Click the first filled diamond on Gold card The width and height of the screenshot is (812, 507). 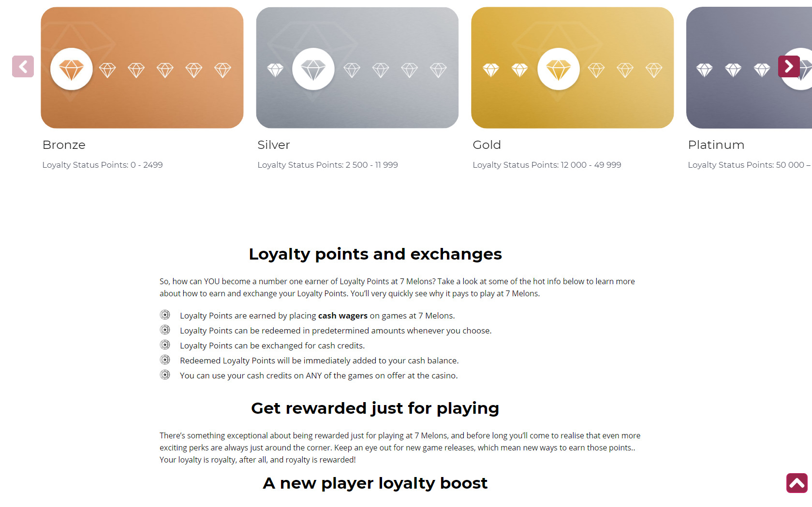click(x=491, y=71)
